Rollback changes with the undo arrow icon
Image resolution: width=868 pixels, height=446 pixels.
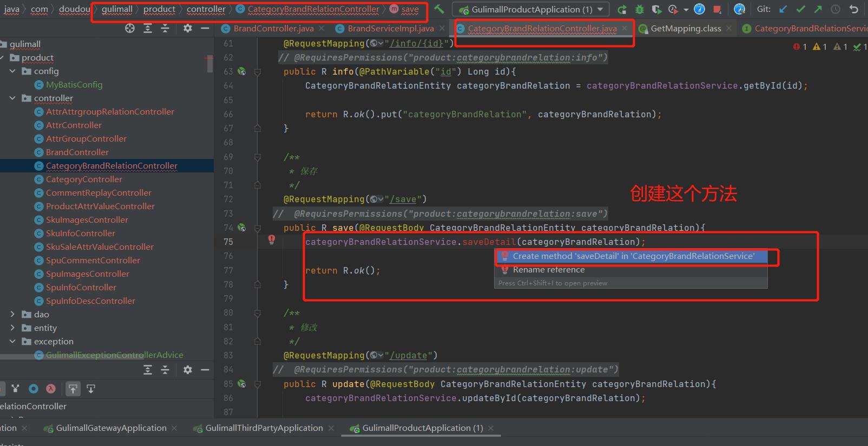pos(853,9)
